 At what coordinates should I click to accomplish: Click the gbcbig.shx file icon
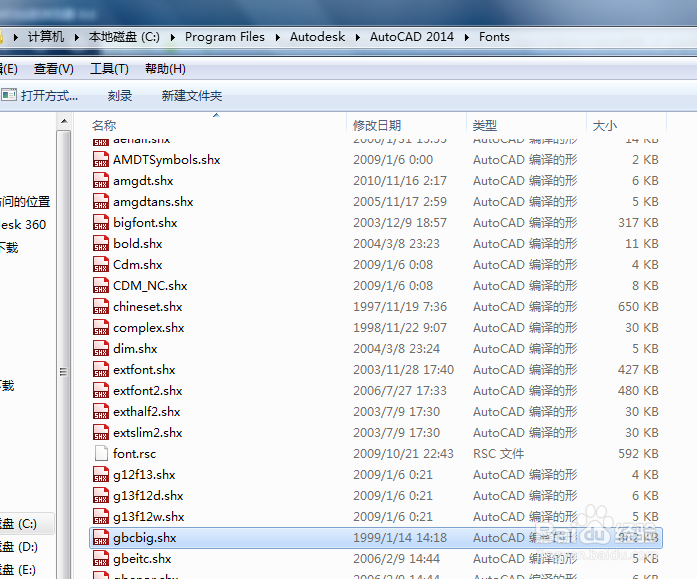coord(101,537)
